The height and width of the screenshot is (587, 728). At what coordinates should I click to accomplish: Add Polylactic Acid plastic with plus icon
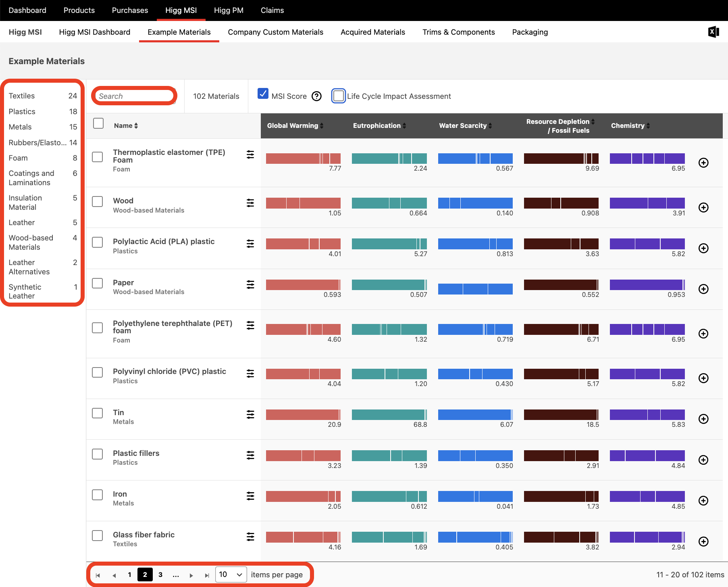point(703,248)
